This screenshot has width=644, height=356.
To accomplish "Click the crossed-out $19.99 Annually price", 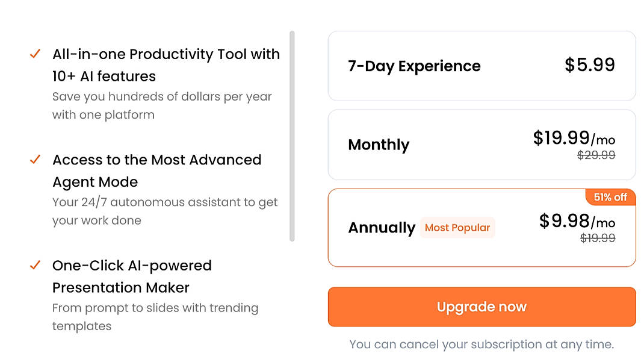I will click(598, 237).
